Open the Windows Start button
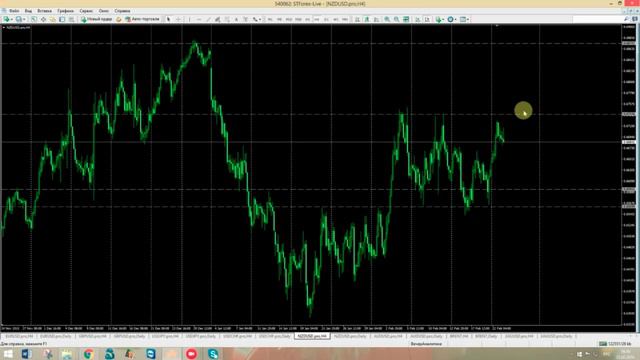 pyautogui.click(x=7, y=354)
